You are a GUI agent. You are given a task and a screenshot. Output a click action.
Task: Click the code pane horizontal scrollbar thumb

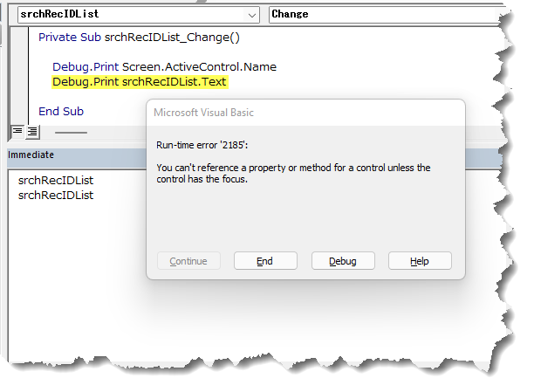tap(71, 133)
